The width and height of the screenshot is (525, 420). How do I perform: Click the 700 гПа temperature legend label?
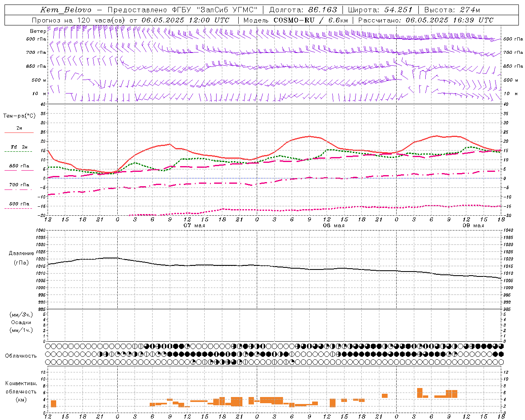(x=19, y=185)
